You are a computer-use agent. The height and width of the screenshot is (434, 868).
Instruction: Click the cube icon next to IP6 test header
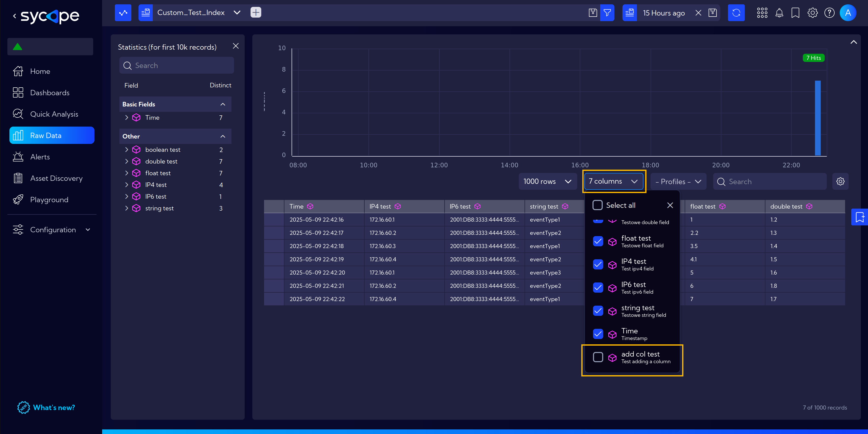point(477,206)
